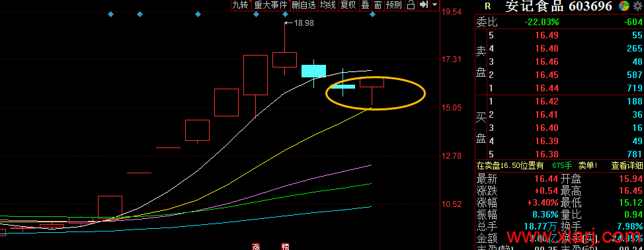Click the jump-to-end arrow icon

tap(423, 5)
